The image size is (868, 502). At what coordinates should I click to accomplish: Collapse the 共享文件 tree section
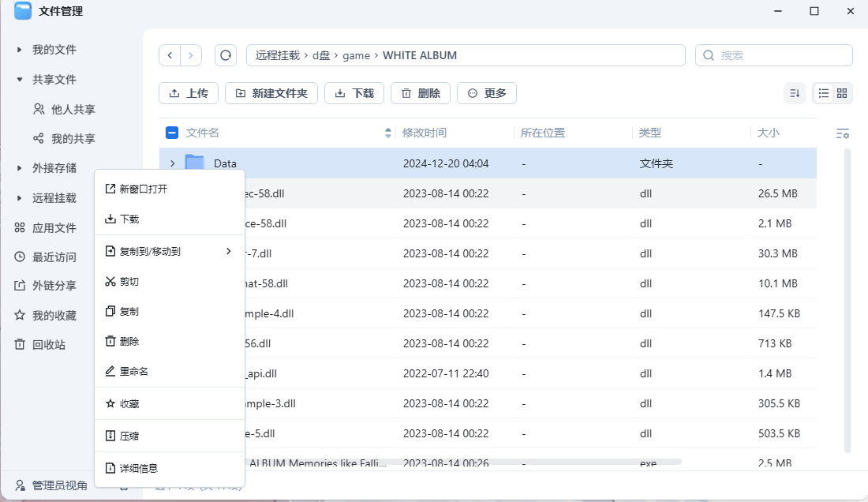click(x=20, y=80)
